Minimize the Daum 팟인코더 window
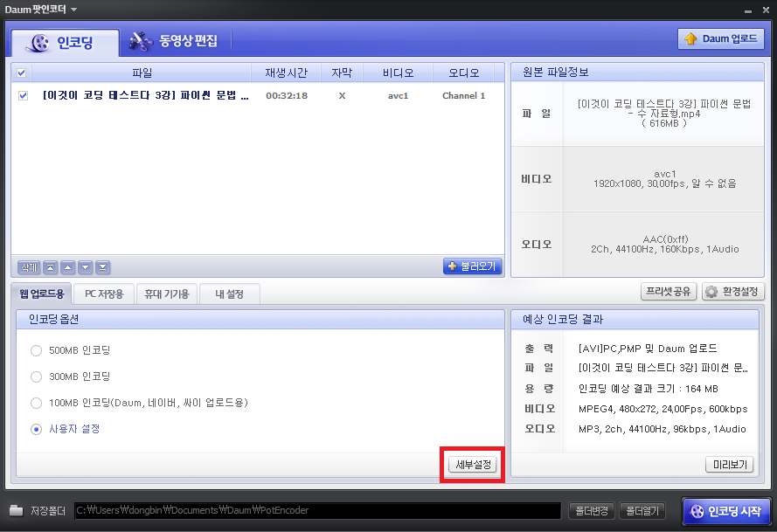Image resolution: width=777 pixels, height=532 pixels. pos(748,10)
